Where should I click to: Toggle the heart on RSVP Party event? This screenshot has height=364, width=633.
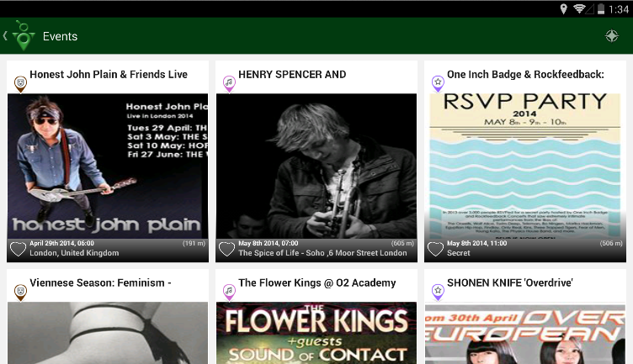tap(435, 249)
